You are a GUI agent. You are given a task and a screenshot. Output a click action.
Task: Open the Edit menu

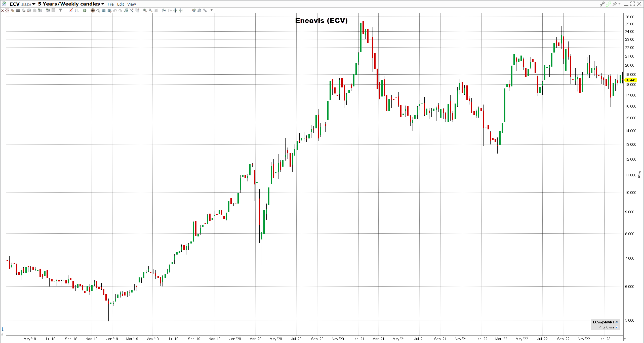pos(120,4)
